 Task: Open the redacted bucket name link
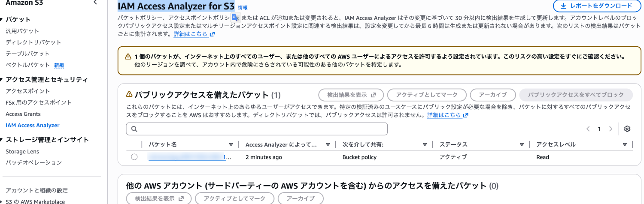[x=187, y=157]
